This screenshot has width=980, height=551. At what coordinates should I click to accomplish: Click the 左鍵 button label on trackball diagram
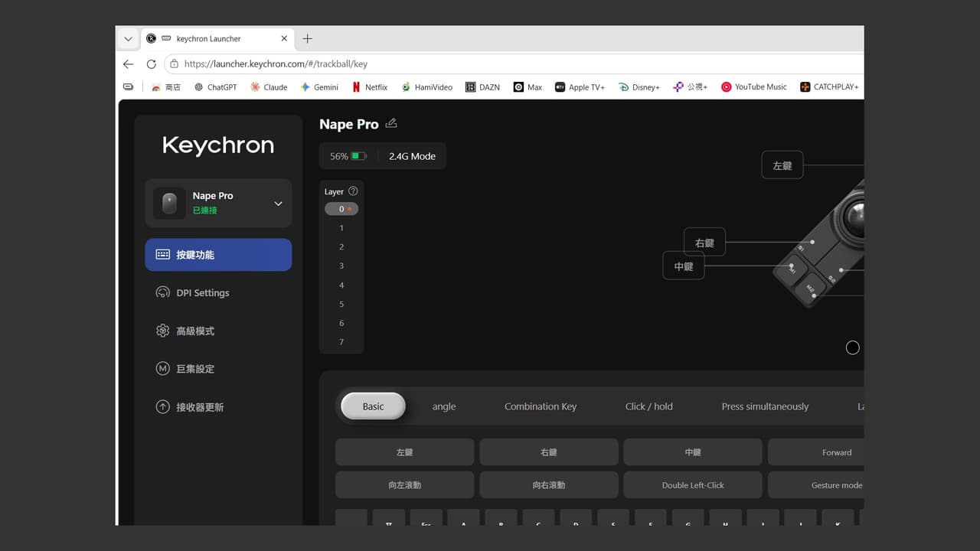782,165
